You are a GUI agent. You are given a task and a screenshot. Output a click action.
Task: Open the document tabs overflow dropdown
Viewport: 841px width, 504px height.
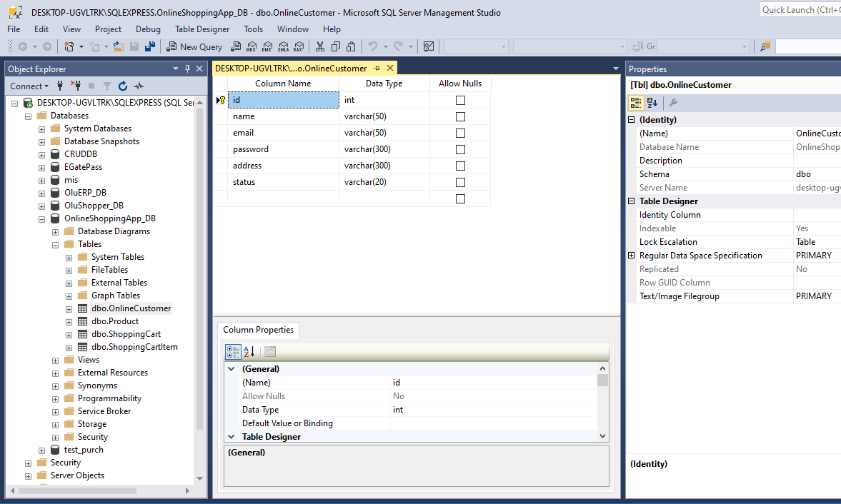coord(616,69)
